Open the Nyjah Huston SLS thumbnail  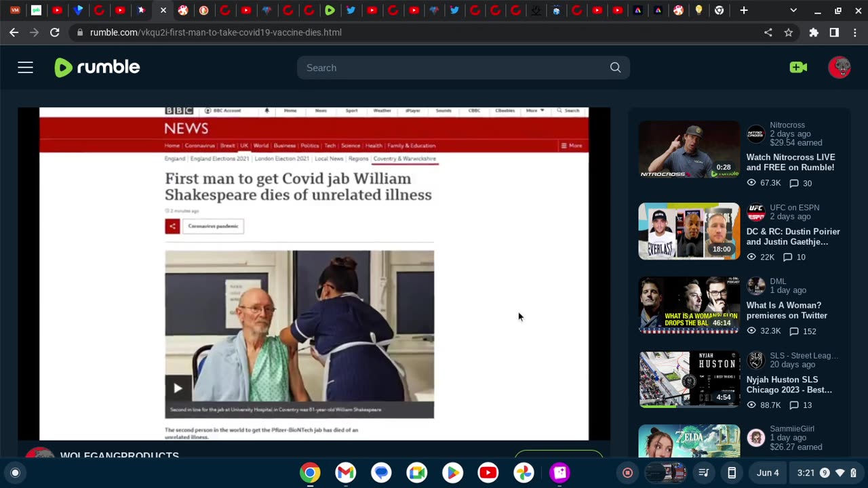click(x=689, y=379)
